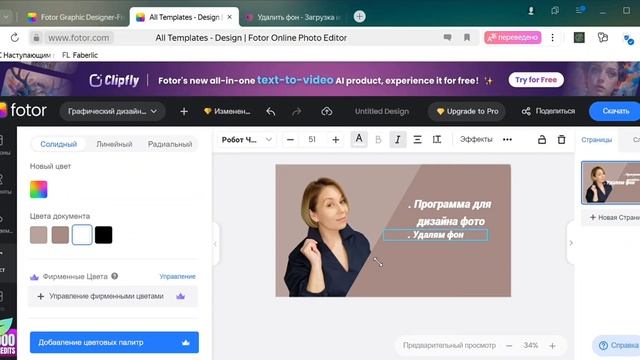Click the Untitled Design title field

click(382, 111)
